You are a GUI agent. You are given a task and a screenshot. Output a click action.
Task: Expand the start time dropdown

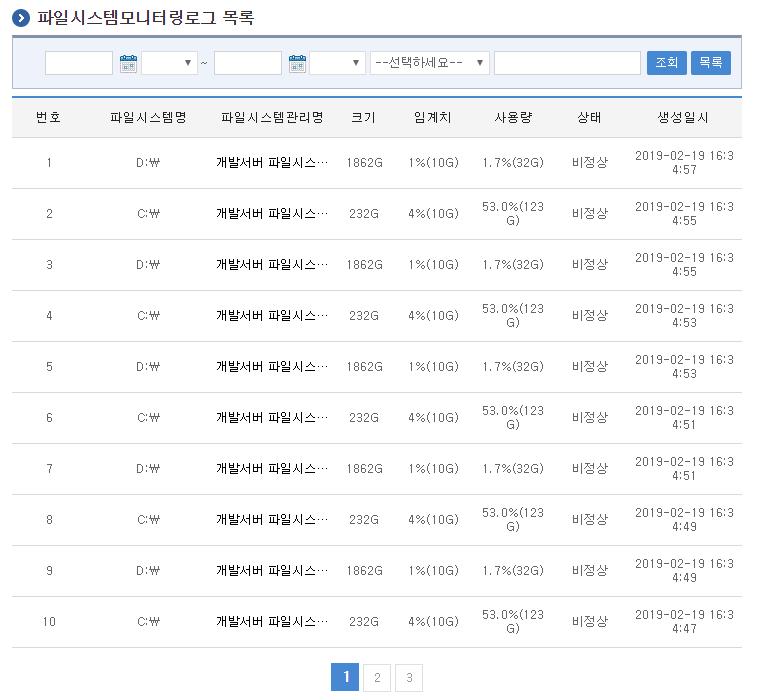coord(169,63)
